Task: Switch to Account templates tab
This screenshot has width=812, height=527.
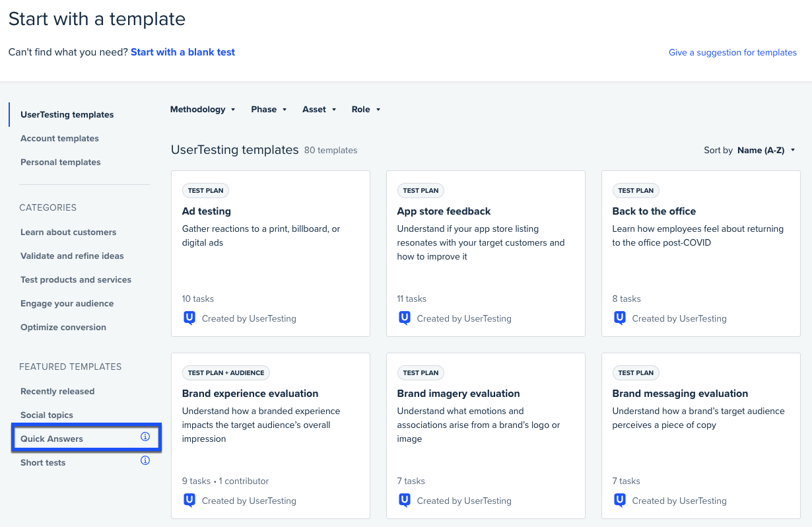Action: (x=59, y=139)
